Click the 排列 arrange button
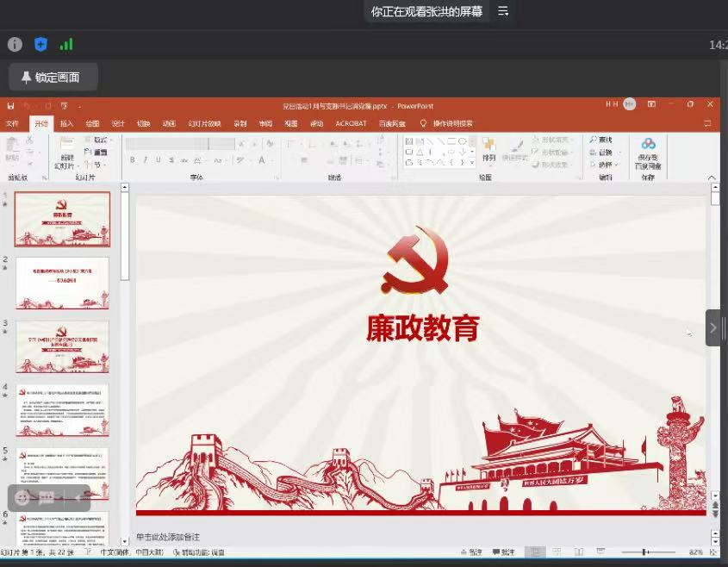The image size is (728, 567). (x=488, y=150)
